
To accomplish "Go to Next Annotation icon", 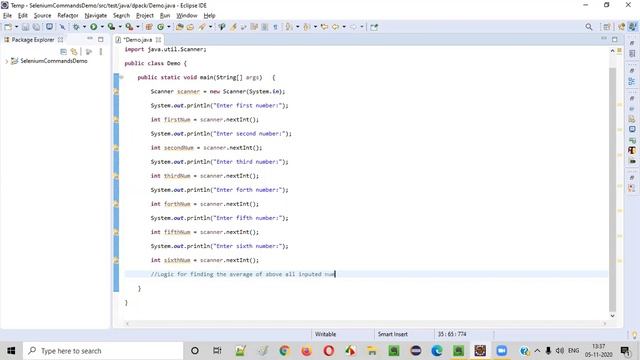I will (289, 27).
